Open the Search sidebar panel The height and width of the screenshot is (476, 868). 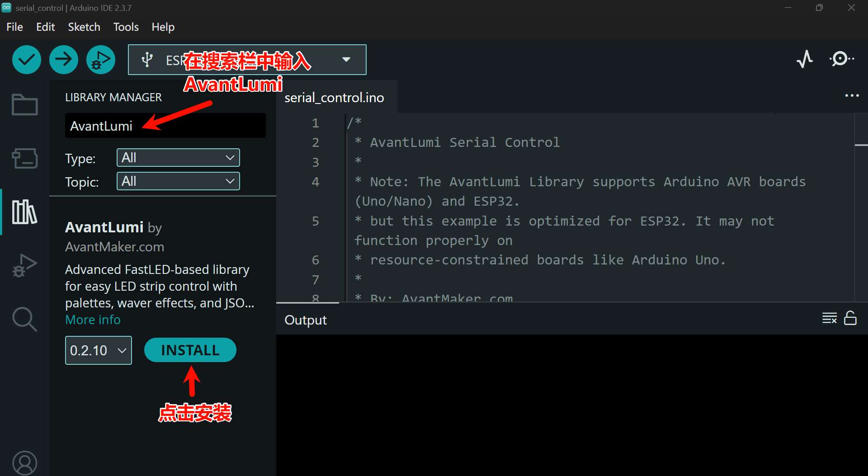(x=24, y=319)
